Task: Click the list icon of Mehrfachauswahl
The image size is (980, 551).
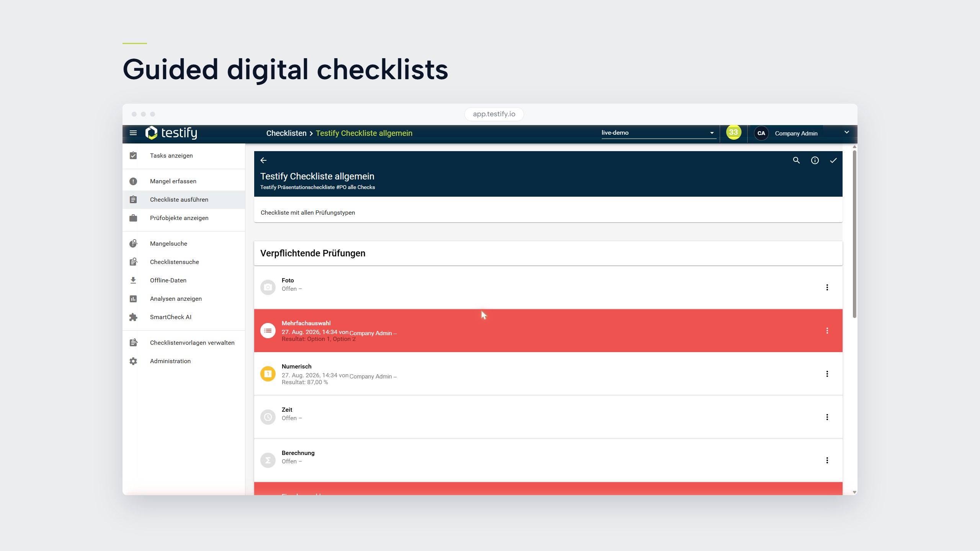Action: pos(268,331)
